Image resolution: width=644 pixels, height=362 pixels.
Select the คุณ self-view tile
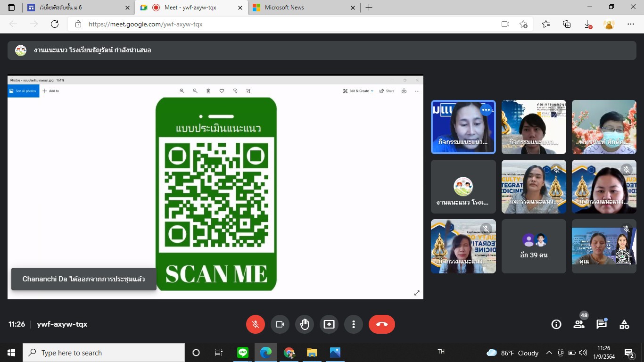604,246
